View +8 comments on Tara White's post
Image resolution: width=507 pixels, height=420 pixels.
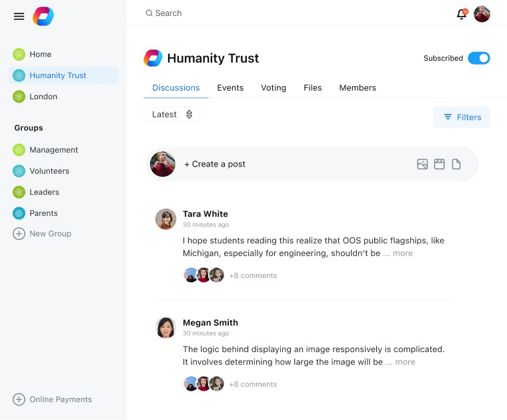pyautogui.click(x=253, y=275)
